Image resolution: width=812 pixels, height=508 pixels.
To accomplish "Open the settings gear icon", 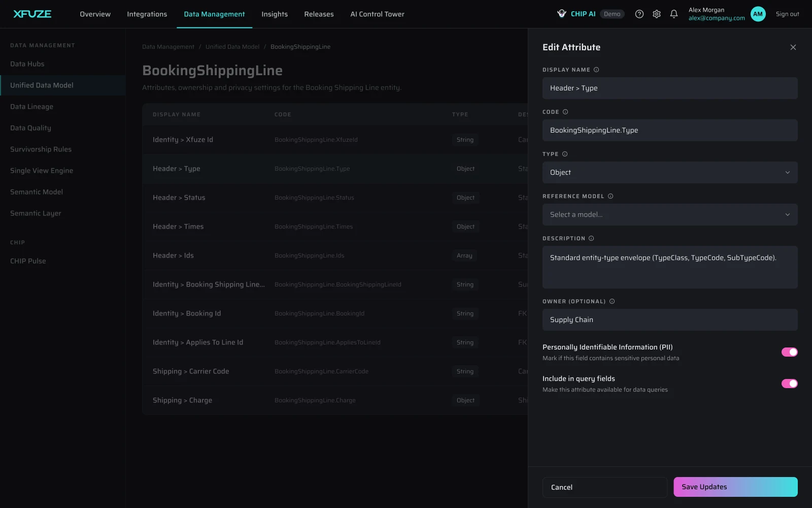I will [657, 14].
